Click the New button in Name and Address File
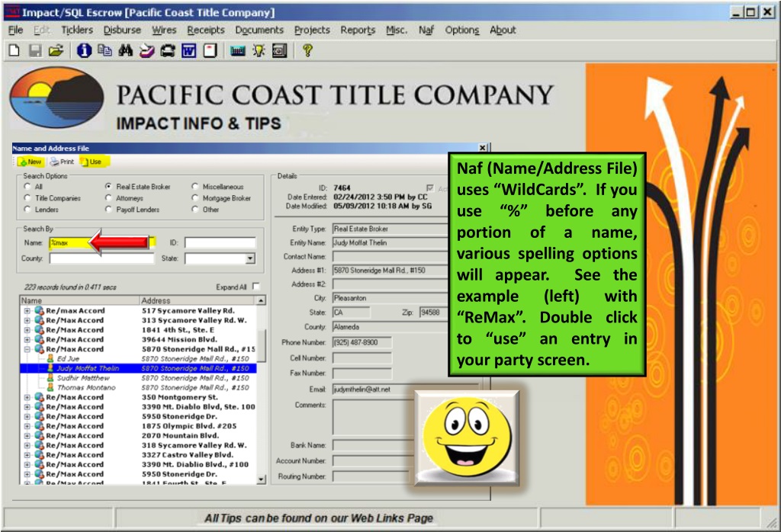781x532 pixels. pyautogui.click(x=31, y=162)
